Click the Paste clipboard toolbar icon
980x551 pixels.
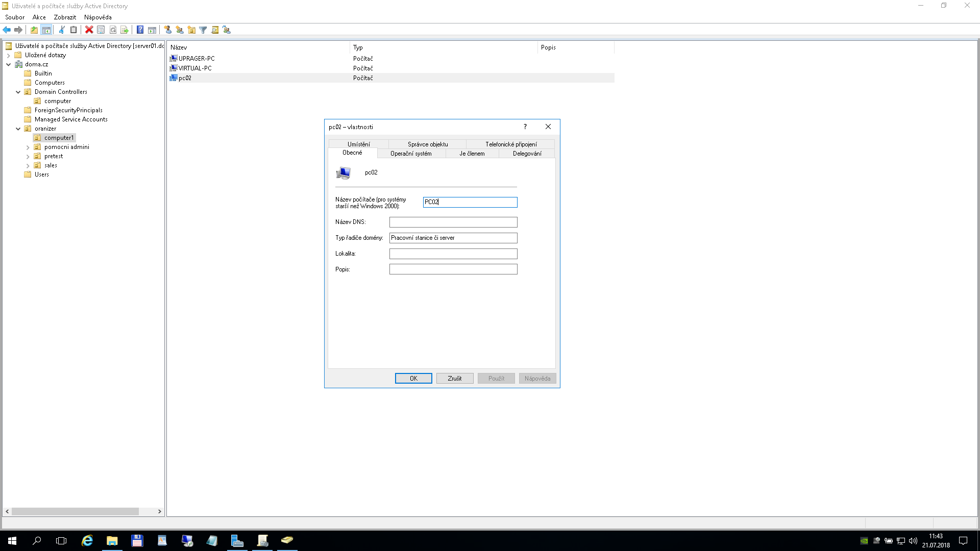pyautogui.click(x=73, y=30)
